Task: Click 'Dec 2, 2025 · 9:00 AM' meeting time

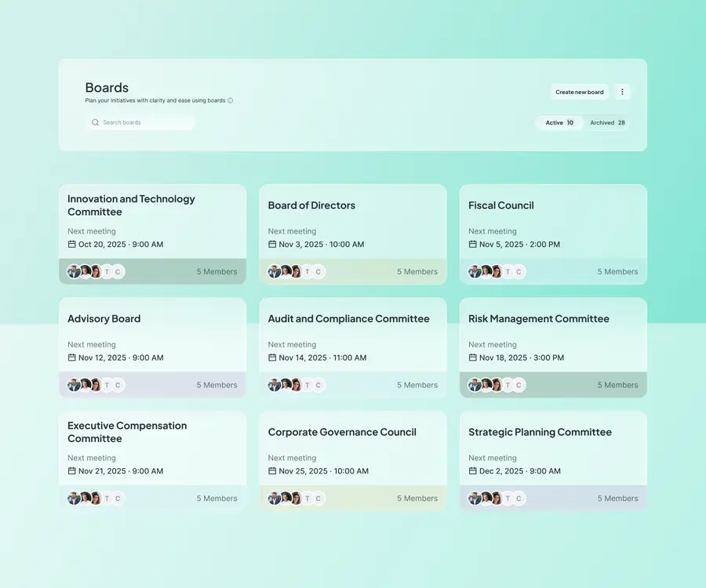Action: click(519, 471)
